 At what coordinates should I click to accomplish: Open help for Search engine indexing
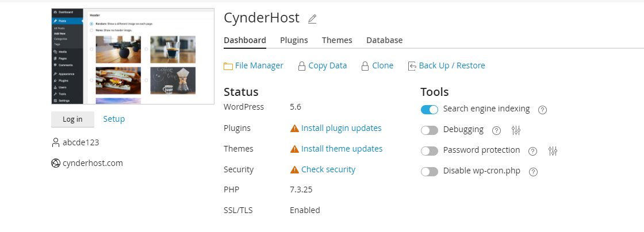(x=543, y=110)
